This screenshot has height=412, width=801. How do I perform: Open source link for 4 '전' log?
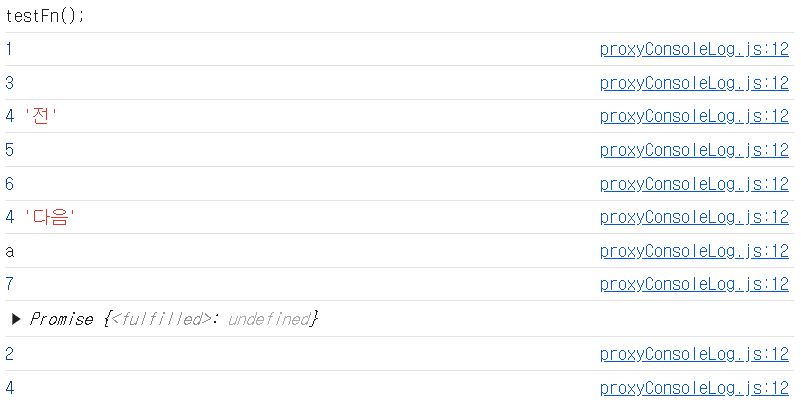[694, 116]
